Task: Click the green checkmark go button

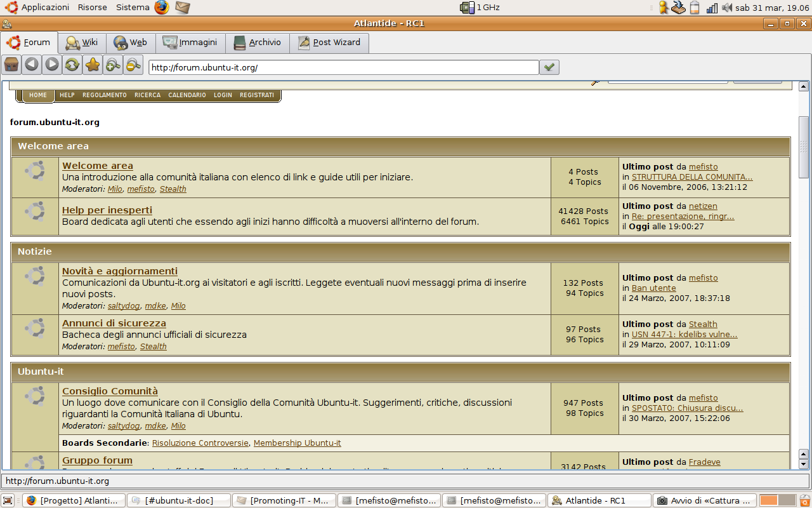Action: (x=549, y=67)
